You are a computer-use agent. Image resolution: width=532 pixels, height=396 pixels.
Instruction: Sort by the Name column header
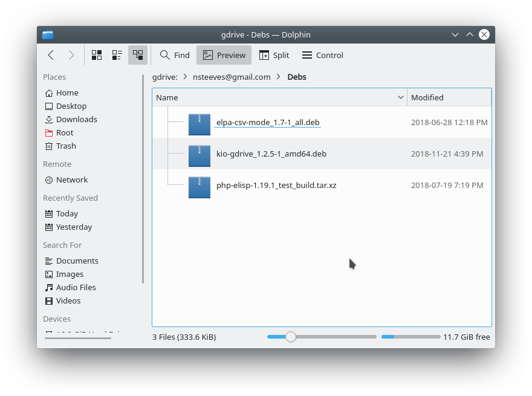pos(279,97)
